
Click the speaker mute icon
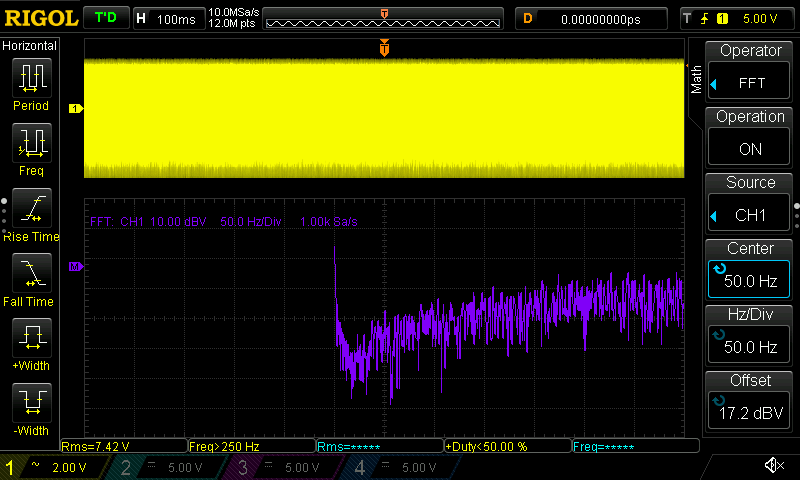pos(773,466)
